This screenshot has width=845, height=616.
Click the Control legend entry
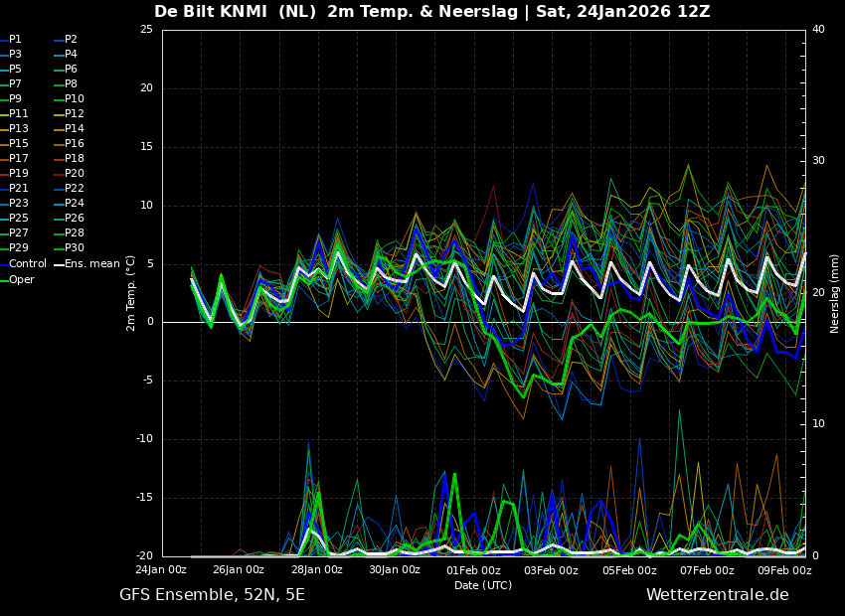pyautogui.click(x=23, y=264)
